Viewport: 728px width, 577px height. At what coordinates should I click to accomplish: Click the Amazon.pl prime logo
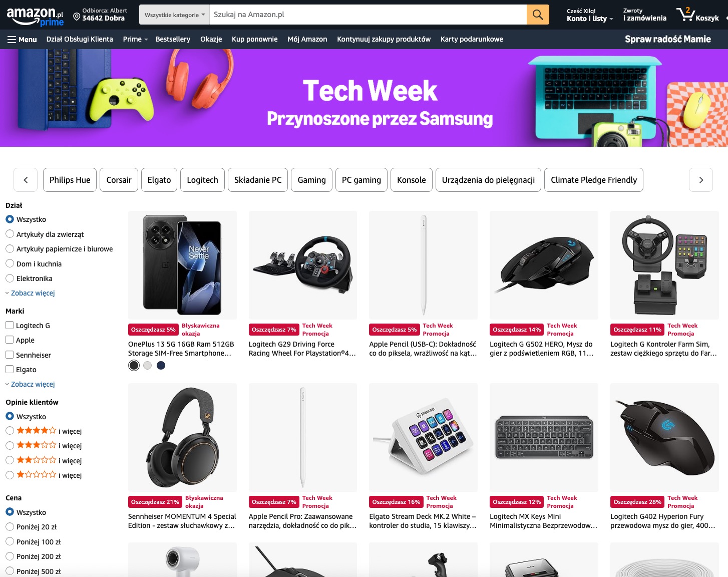pyautogui.click(x=35, y=16)
